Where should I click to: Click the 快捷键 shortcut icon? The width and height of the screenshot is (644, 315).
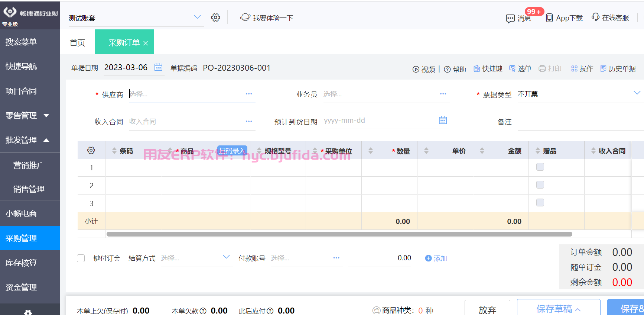(x=477, y=68)
